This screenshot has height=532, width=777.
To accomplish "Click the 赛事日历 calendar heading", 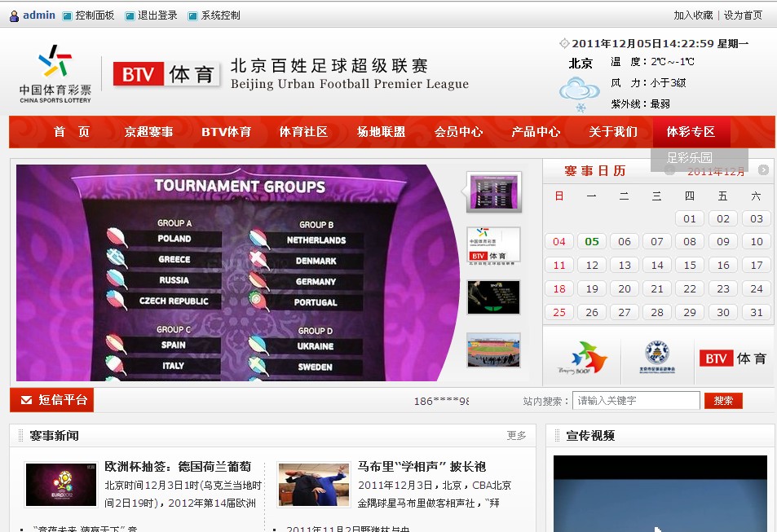I will pyautogui.click(x=594, y=171).
